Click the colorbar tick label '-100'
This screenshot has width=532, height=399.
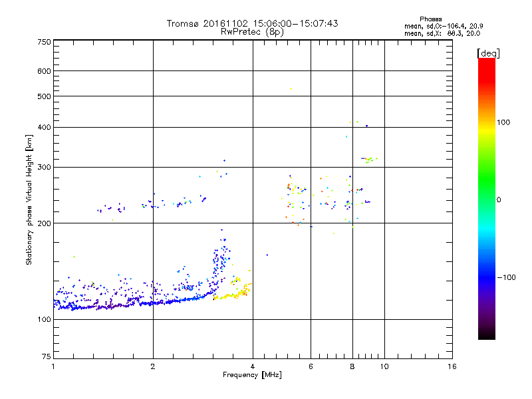click(506, 277)
